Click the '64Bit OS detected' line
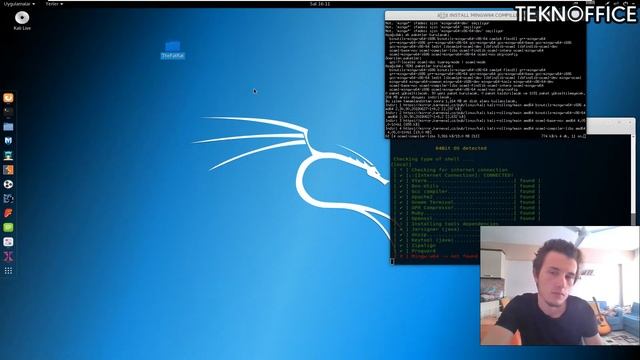This screenshot has width=640, height=360. click(x=461, y=148)
